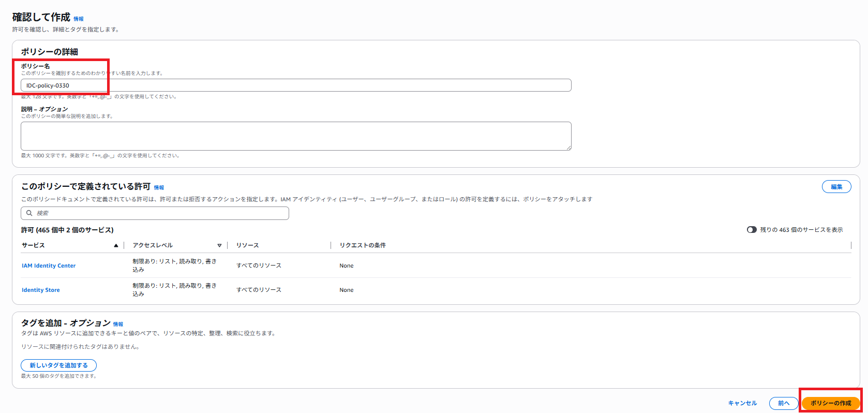Image resolution: width=868 pixels, height=413 pixels.
Task: Click the リクエストの条件 column header
Action: (x=363, y=245)
